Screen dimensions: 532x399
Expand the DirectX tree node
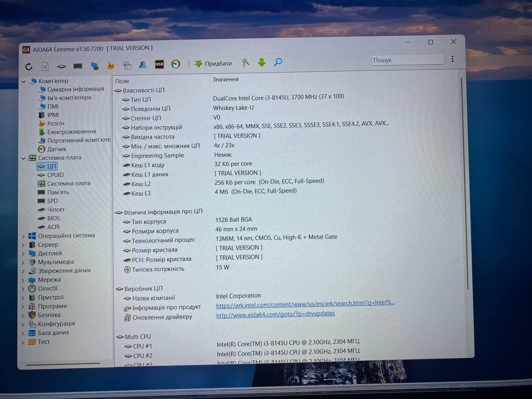coord(23,289)
